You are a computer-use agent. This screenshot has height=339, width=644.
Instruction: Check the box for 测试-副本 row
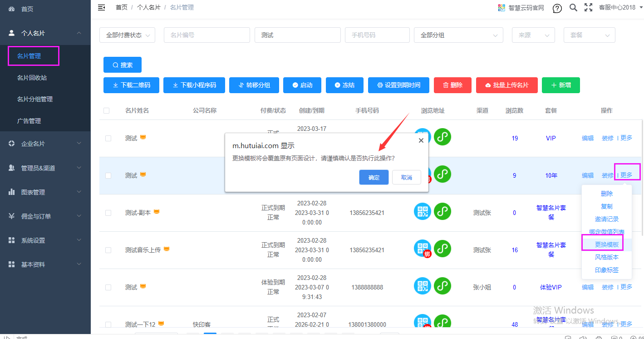click(x=108, y=213)
